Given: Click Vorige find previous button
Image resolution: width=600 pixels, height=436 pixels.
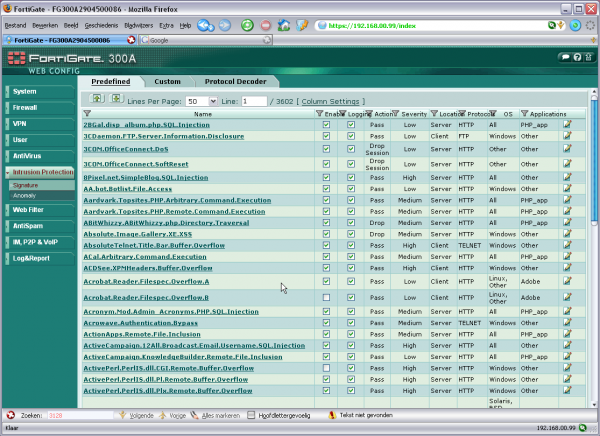Looking at the screenshot, I should [x=172, y=415].
